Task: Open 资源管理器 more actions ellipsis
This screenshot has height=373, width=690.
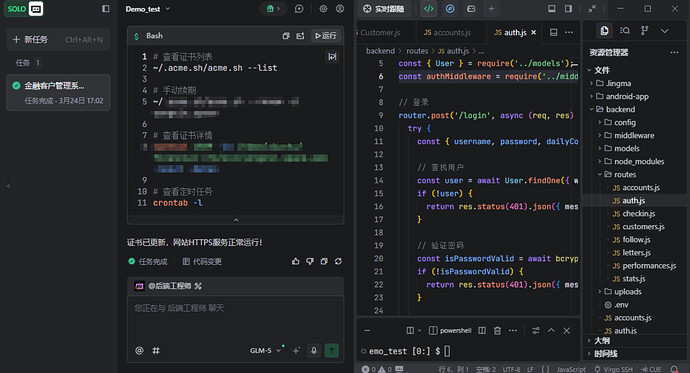Action: pos(674,52)
